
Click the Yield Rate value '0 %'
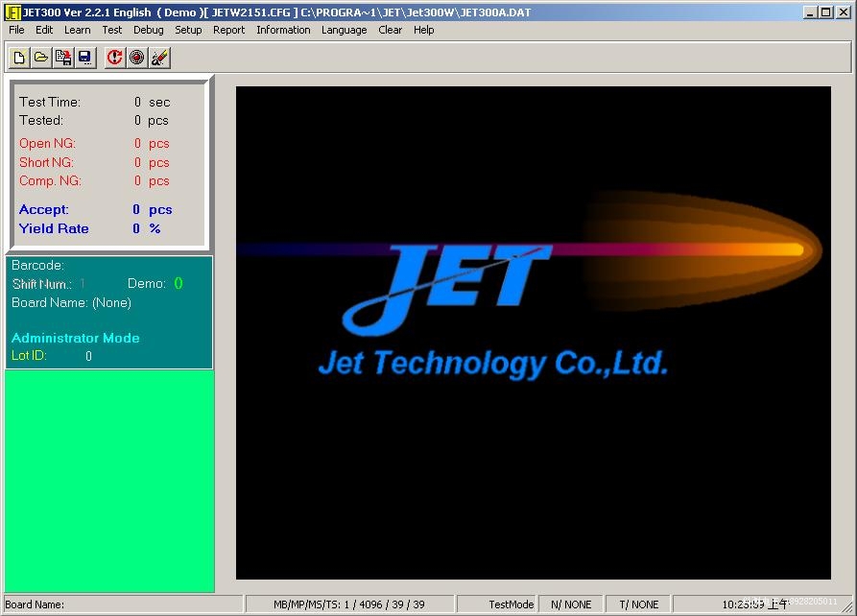147,228
